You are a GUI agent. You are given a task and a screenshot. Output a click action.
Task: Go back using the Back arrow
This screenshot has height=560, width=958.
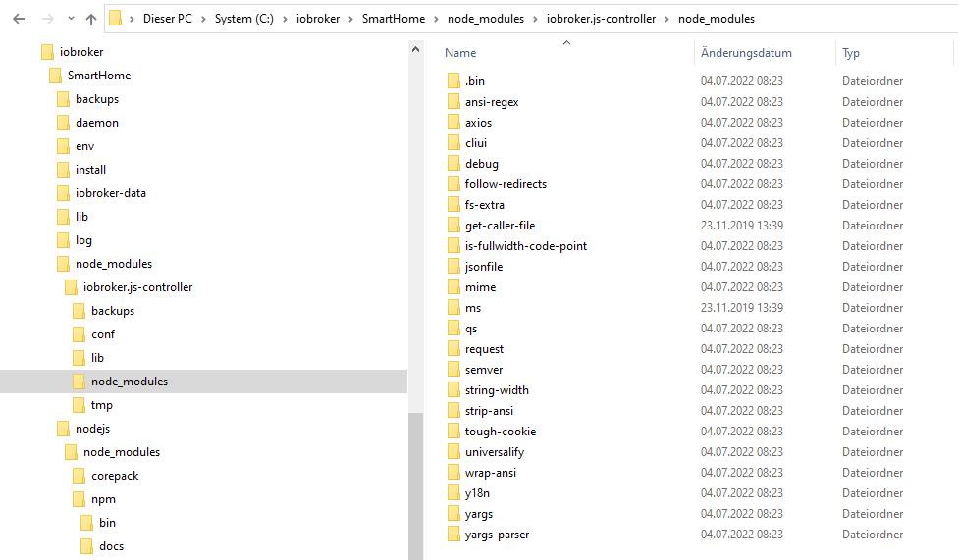19,19
